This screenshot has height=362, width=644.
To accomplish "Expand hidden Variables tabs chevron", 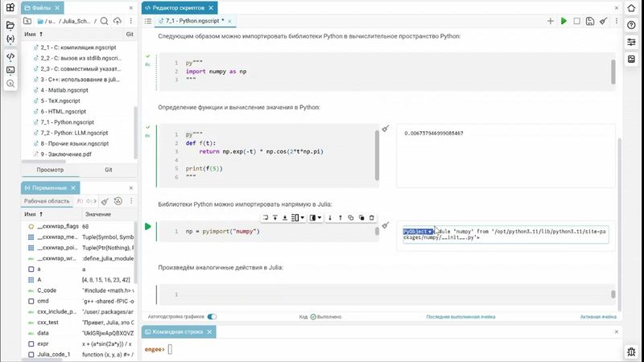I will tap(95, 201).
